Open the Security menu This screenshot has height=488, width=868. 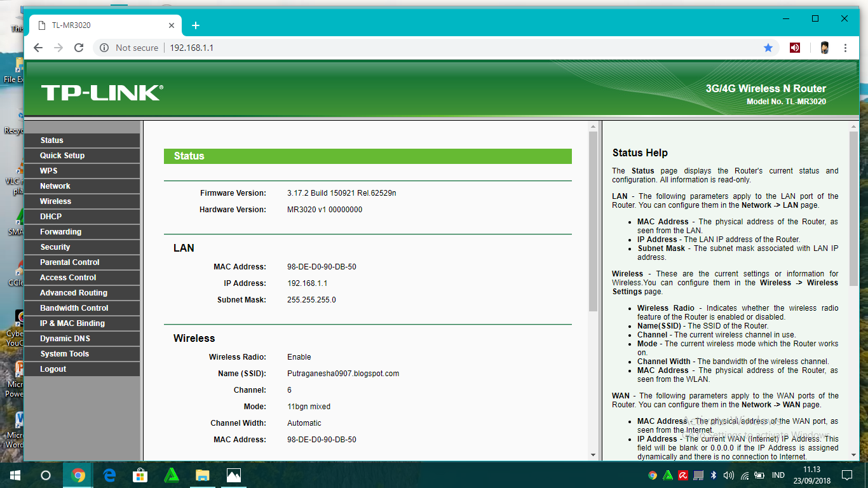click(x=81, y=247)
